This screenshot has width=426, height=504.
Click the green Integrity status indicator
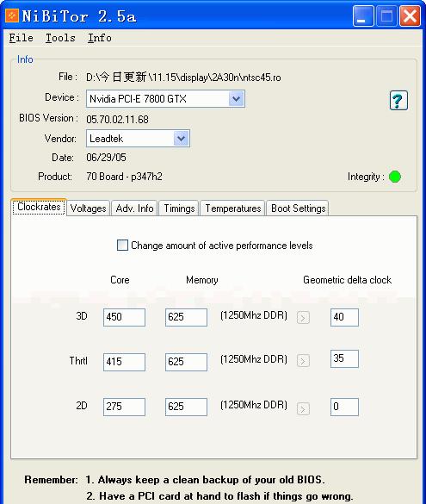coord(395,177)
